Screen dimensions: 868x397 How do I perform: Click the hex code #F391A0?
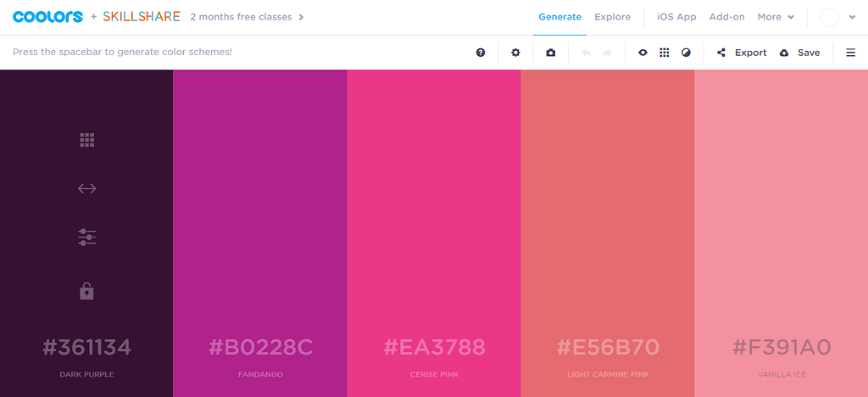[782, 347]
